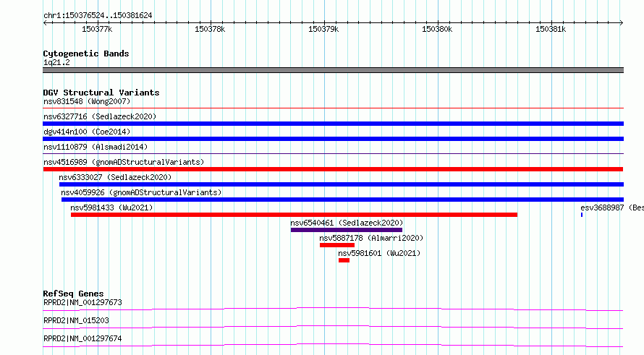
Task: Click the long red bar for nsv5981433
Action: [294, 215]
